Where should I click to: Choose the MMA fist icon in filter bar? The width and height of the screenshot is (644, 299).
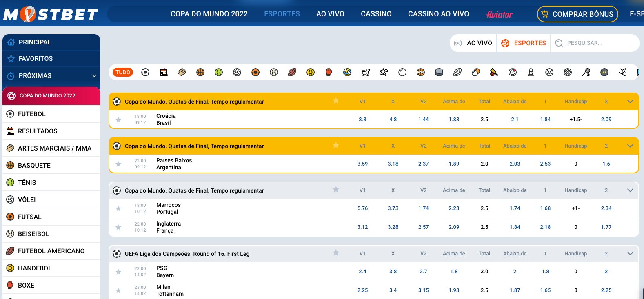pos(182,72)
